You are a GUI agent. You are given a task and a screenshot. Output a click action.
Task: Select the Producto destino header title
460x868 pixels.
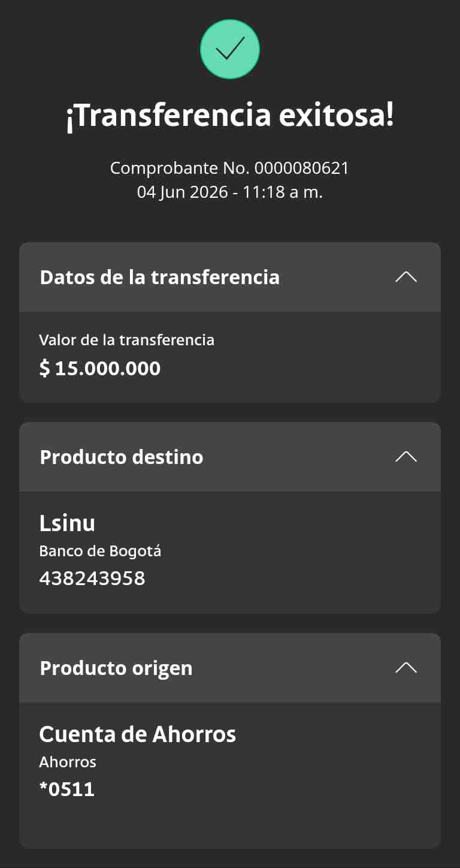coord(122,457)
